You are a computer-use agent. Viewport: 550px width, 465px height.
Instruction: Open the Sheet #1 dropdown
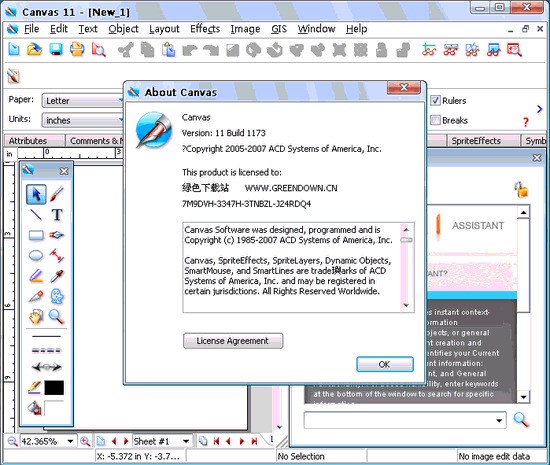[x=186, y=441]
